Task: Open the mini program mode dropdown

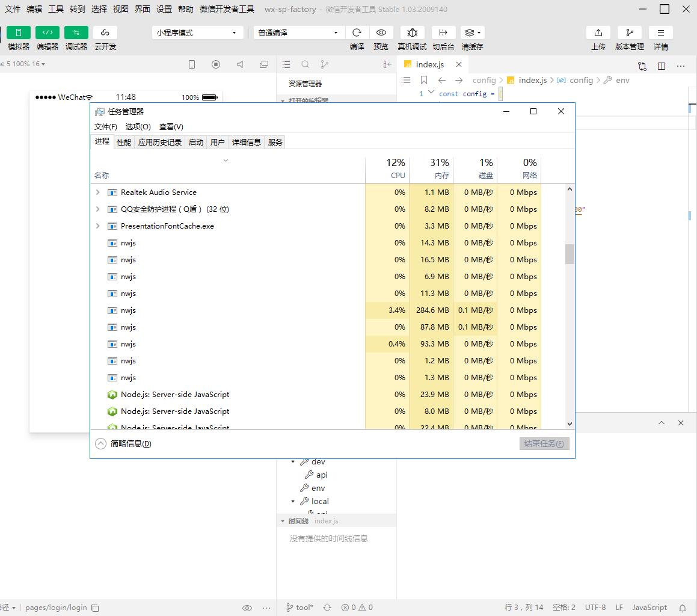Action: pos(197,32)
